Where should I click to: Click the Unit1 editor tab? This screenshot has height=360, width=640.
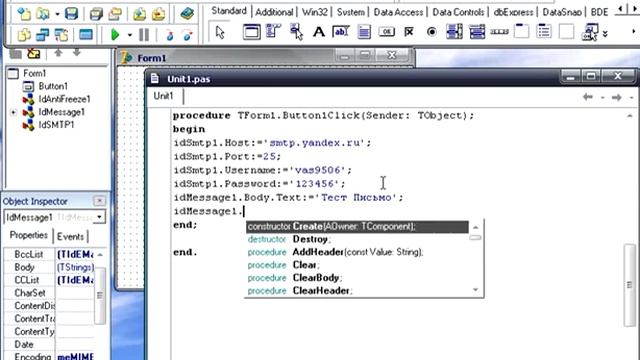(x=163, y=96)
